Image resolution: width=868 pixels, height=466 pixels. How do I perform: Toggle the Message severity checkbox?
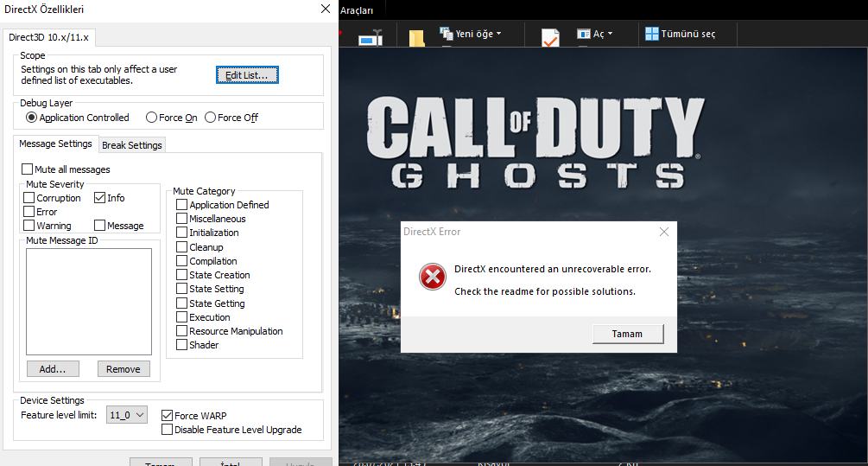tap(99, 225)
